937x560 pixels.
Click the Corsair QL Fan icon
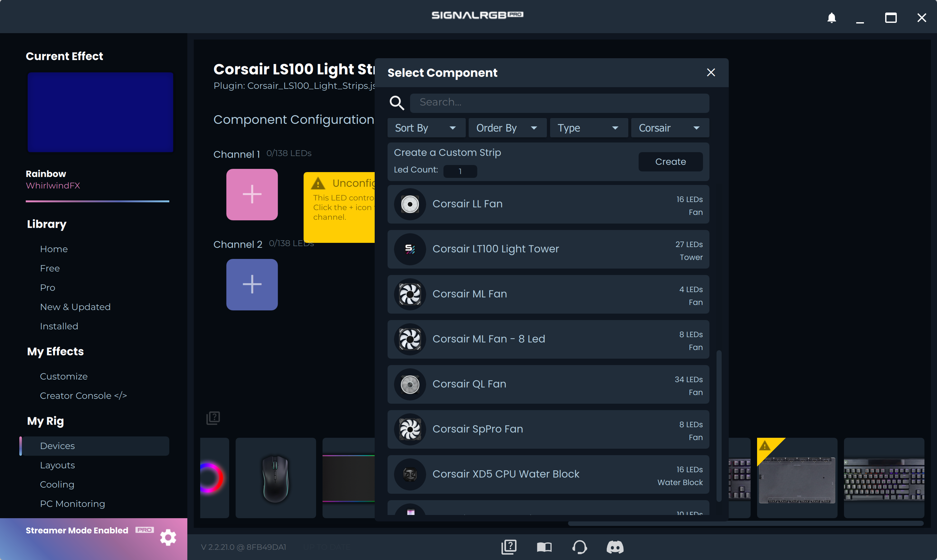pyautogui.click(x=410, y=384)
